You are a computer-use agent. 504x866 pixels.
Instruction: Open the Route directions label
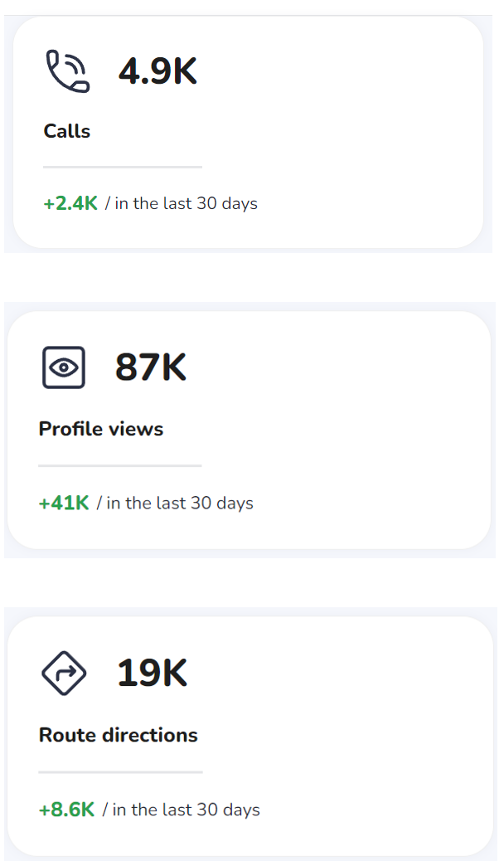pos(119,735)
